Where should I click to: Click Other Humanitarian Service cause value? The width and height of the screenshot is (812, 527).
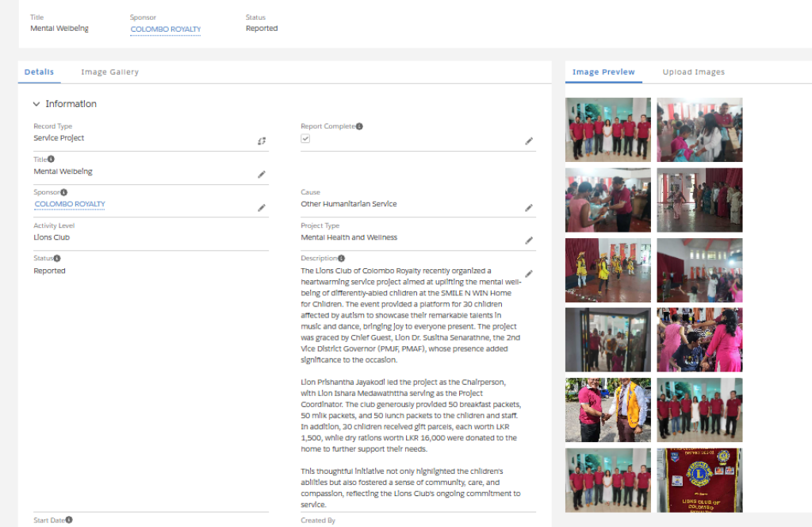(x=349, y=204)
